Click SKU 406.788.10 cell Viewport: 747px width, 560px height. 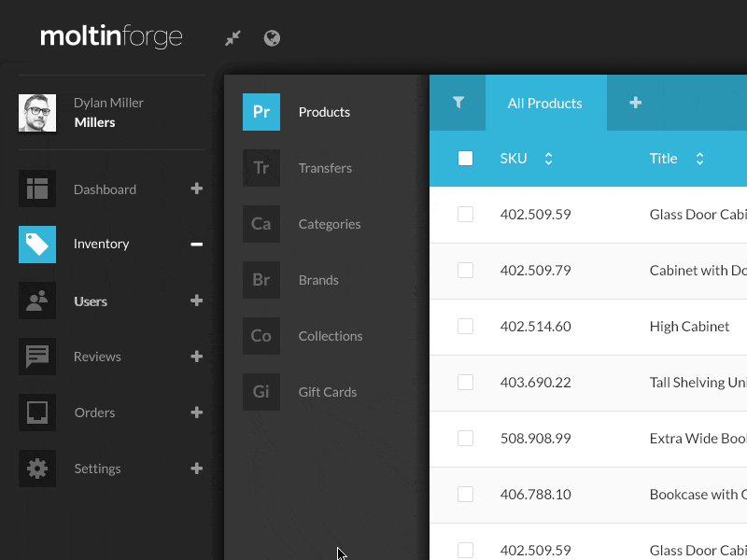coord(535,495)
